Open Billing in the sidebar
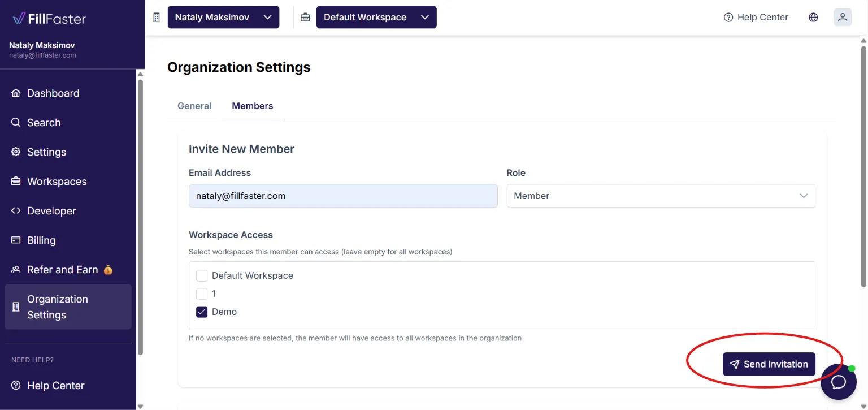Screen dimensions: 868x410 point(68,240)
